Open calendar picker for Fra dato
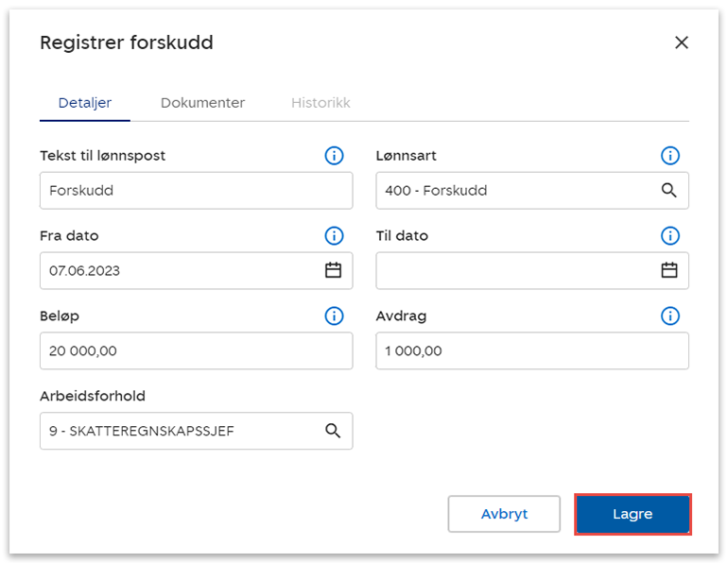Image resolution: width=728 pixels, height=563 pixels. (333, 271)
